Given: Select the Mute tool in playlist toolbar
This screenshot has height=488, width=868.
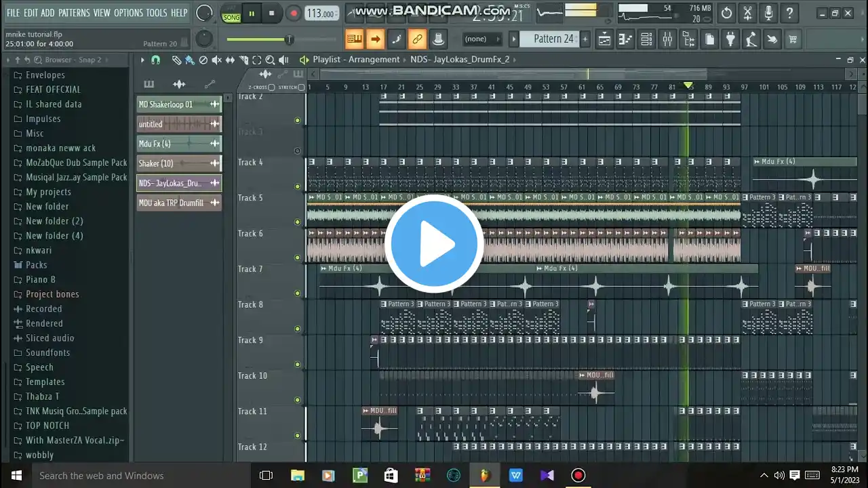Looking at the screenshot, I should pos(216,60).
